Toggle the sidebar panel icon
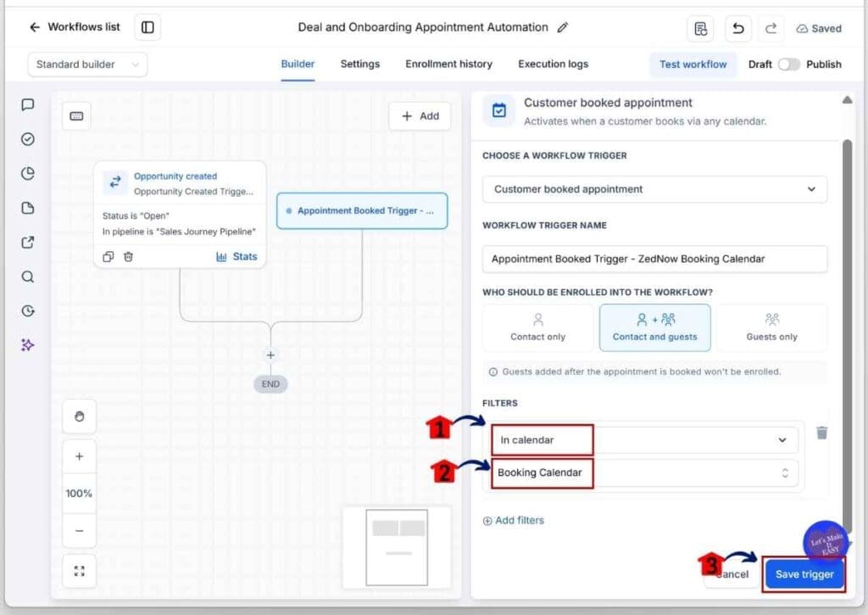 [147, 27]
